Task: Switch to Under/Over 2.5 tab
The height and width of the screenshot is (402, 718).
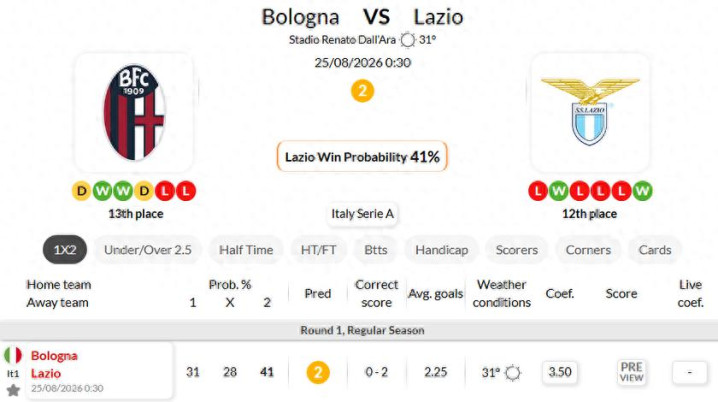Action: coord(147,250)
